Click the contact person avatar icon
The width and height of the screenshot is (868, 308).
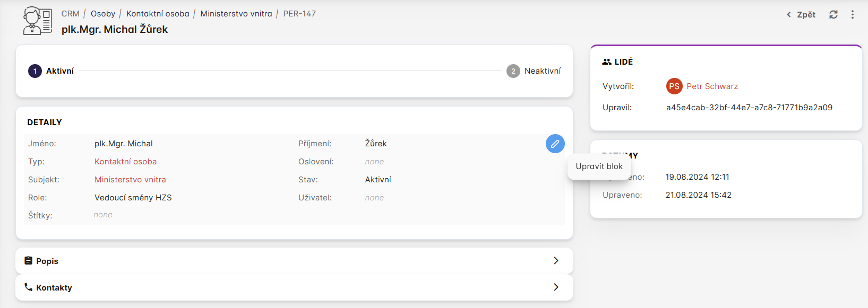pyautogui.click(x=38, y=21)
